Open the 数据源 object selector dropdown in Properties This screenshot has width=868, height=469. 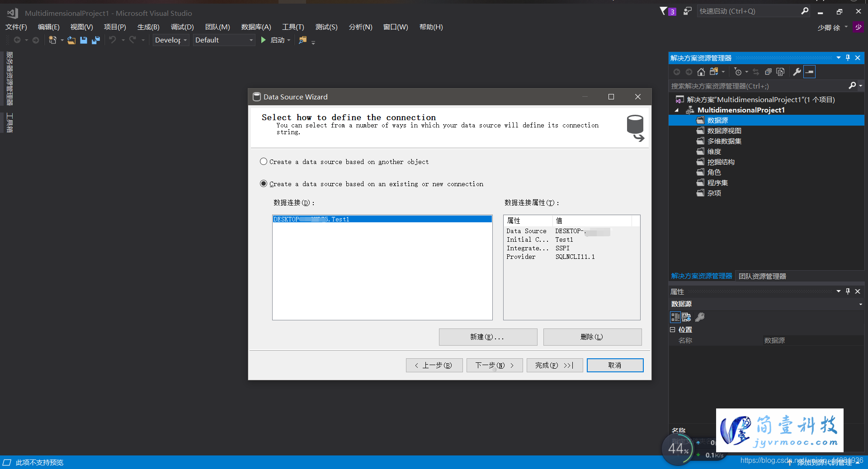(x=860, y=304)
